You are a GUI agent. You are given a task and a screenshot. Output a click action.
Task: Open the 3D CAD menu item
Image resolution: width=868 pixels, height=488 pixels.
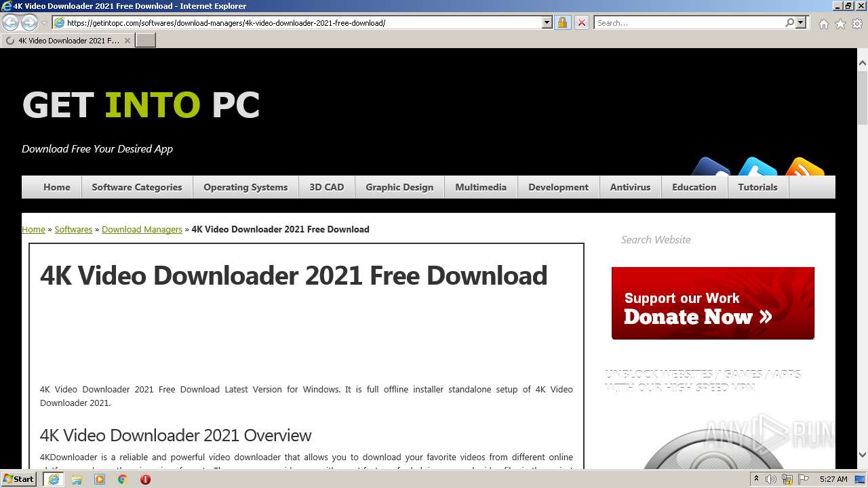[327, 187]
